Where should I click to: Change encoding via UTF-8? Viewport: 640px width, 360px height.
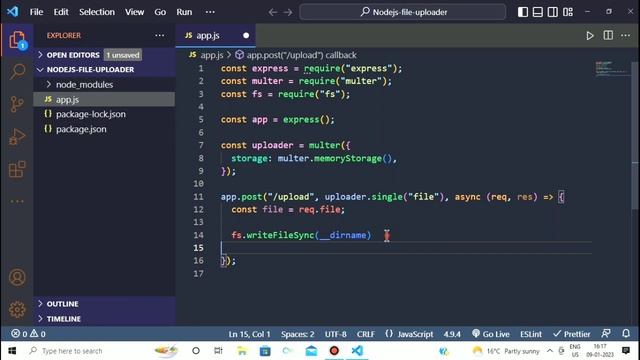coord(336,334)
